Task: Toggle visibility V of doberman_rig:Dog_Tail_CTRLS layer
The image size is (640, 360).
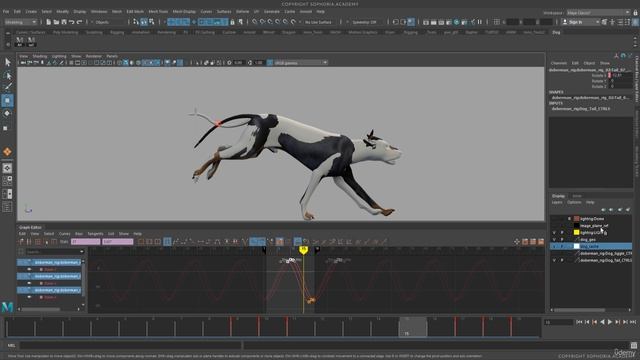Action: 554,260
